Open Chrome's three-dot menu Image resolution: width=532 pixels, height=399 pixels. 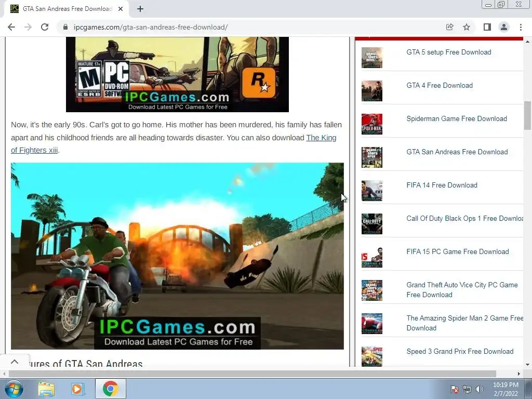click(521, 27)
